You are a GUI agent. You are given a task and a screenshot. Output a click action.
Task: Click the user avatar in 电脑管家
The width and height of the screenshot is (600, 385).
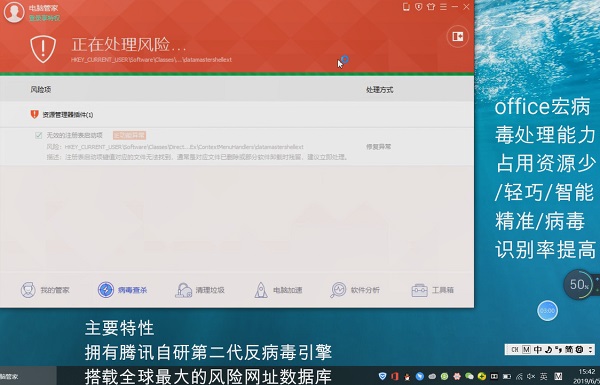click(14, 12)
